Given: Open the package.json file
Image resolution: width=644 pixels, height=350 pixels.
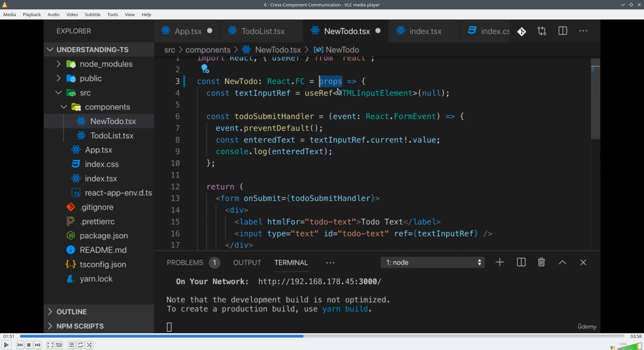Looking at the screenshot, I should click(99, 236).
